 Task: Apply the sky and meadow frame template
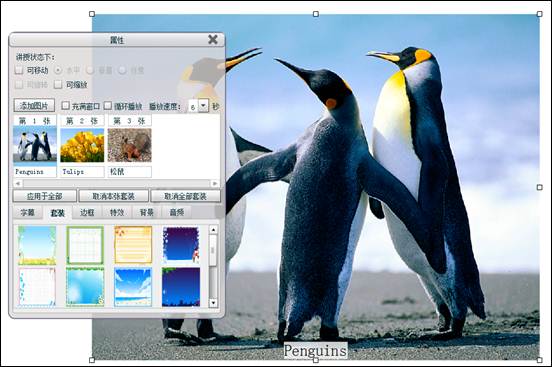pos(37,245)
